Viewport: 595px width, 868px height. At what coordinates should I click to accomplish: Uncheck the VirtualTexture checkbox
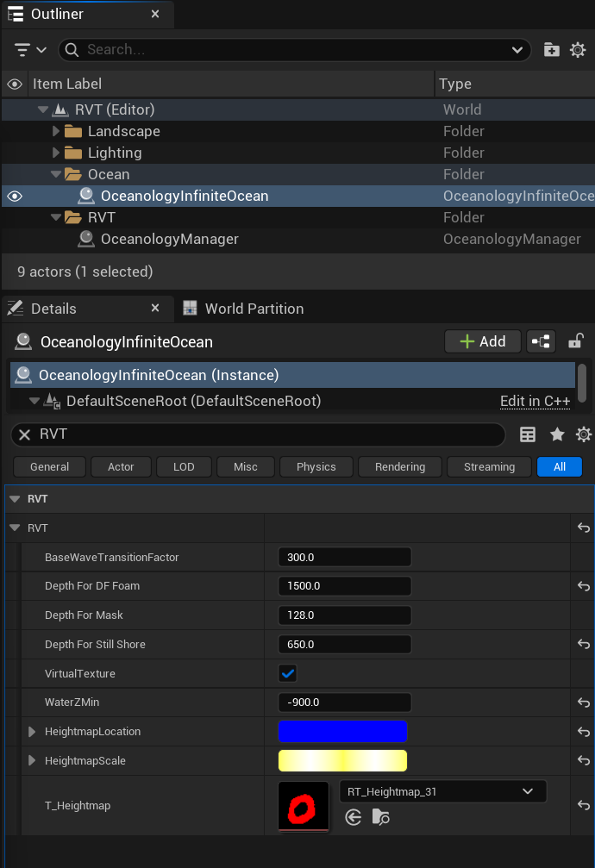click(288, 673)
